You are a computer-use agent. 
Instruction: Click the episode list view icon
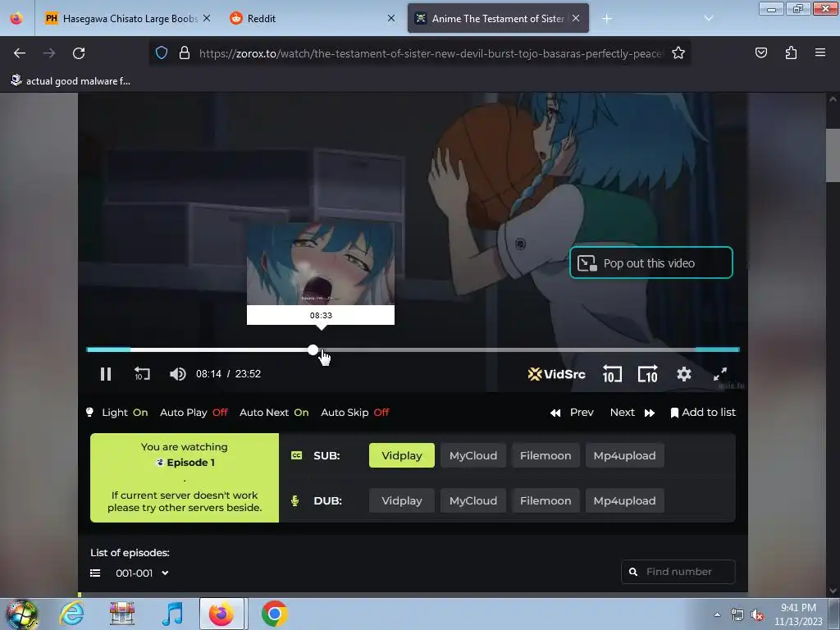click(x=95, y=573)
